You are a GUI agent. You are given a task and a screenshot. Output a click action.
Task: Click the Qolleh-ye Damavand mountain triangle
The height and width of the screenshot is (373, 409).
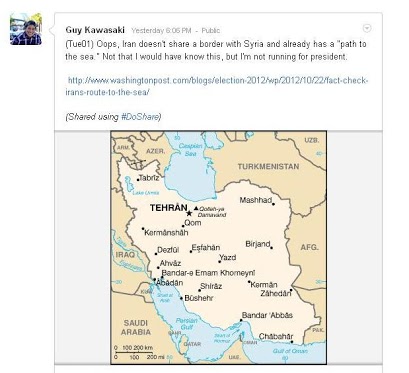point(196,208)
